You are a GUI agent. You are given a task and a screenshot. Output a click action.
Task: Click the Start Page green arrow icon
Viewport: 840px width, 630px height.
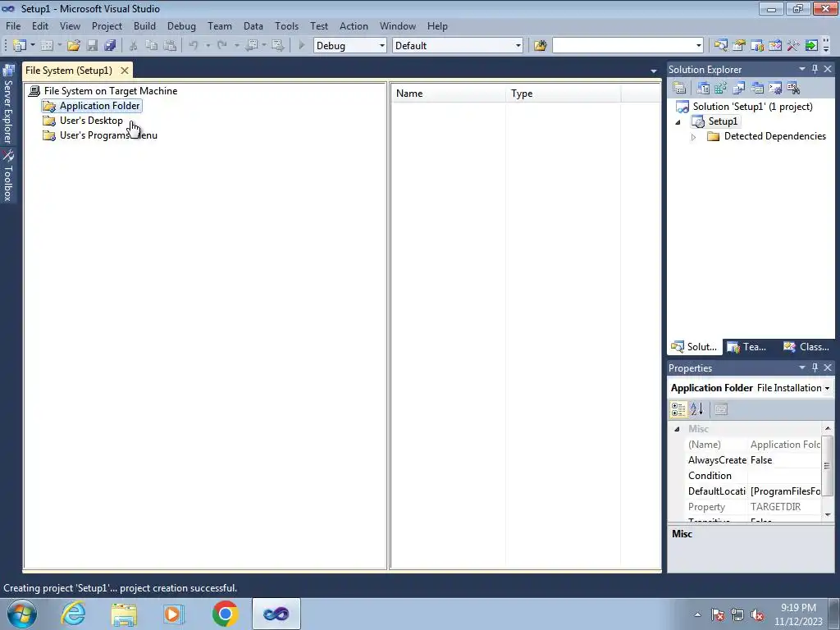[x=811, y=46]
